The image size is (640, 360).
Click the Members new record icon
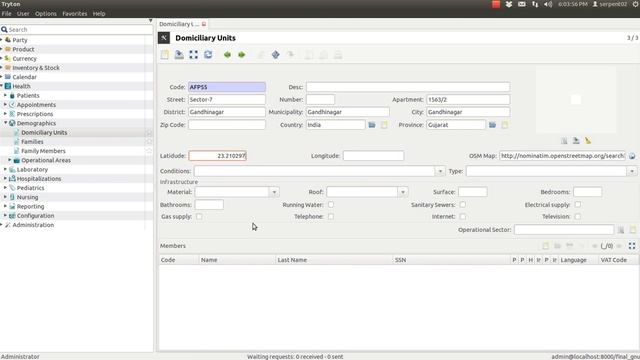pyautogui.click(x=545, y=246)
